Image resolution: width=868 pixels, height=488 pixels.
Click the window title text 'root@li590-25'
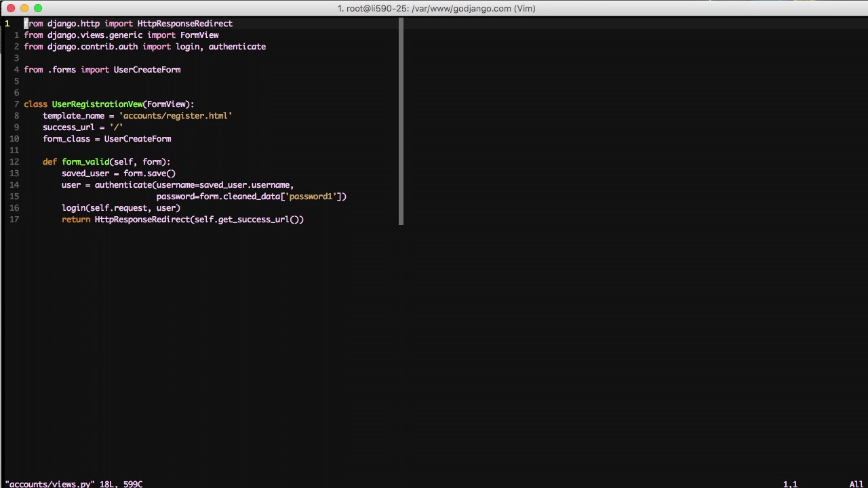click(377, 8)
